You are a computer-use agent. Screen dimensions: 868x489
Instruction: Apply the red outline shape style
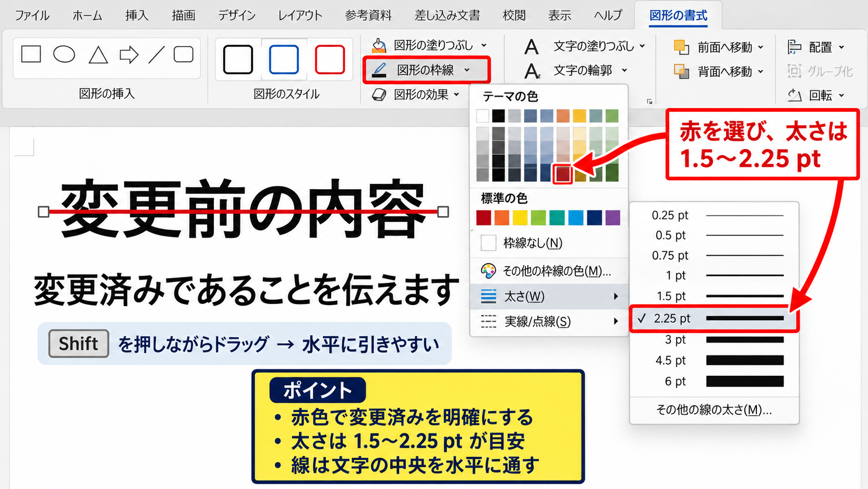(x=330, y=59)
